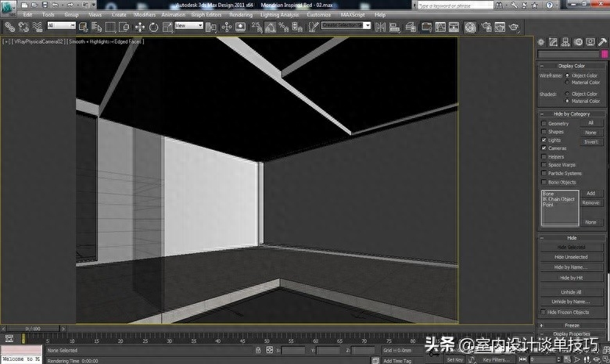610x364 pixels.
Task: Expand the Freeze rollout
Action: [x=571, y=325]
